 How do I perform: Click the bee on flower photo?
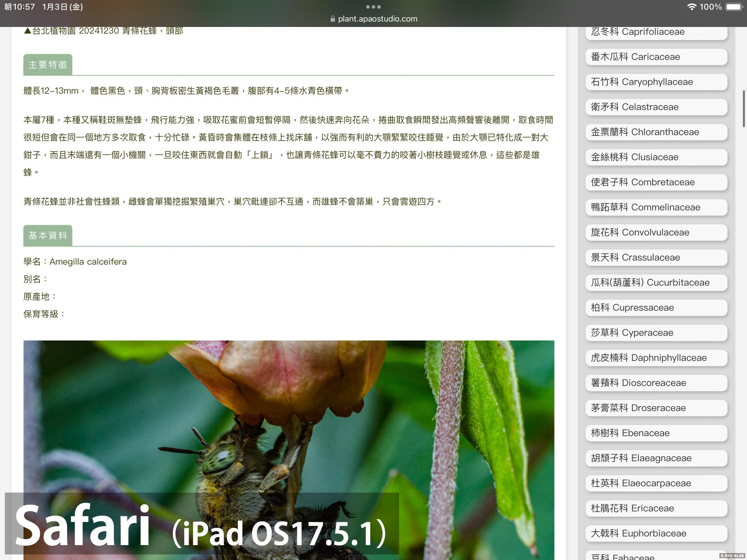tap(288, 415)
